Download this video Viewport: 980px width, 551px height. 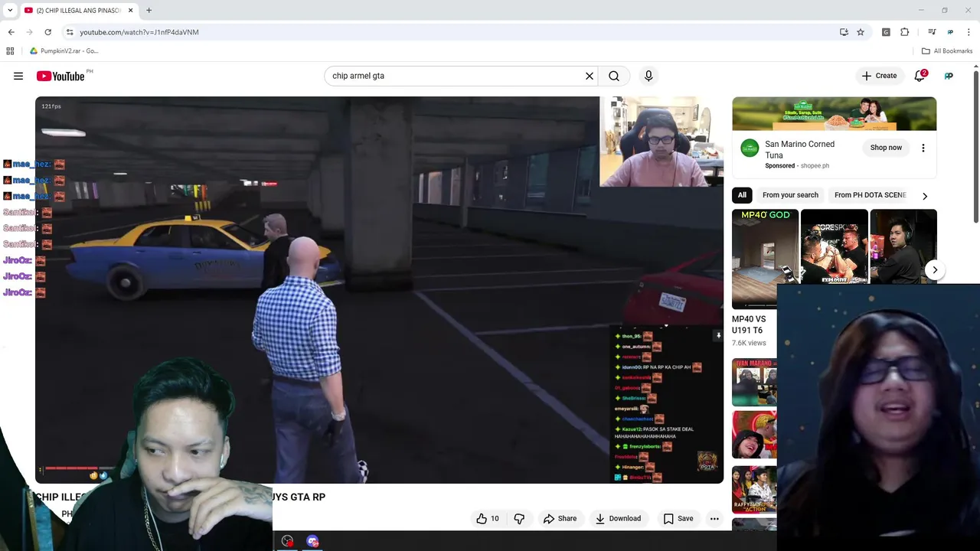(x=618, y=519)
